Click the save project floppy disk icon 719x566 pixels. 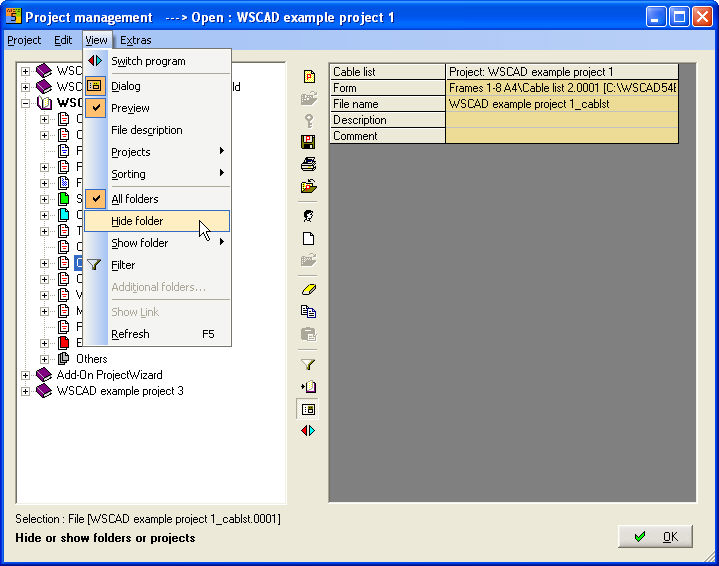pyautogui.click(x=309, y=142)
